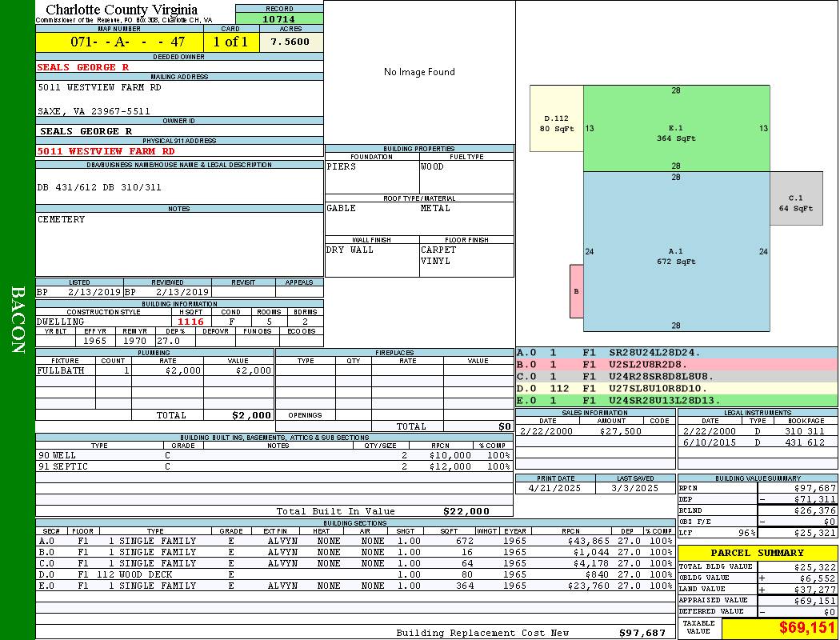
Task: Click the CEMETERY note
Action: pos(61,219)
